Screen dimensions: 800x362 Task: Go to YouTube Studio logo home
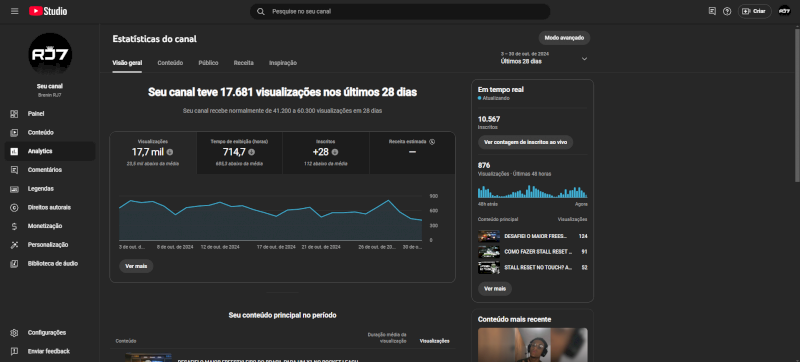[48, 11]
